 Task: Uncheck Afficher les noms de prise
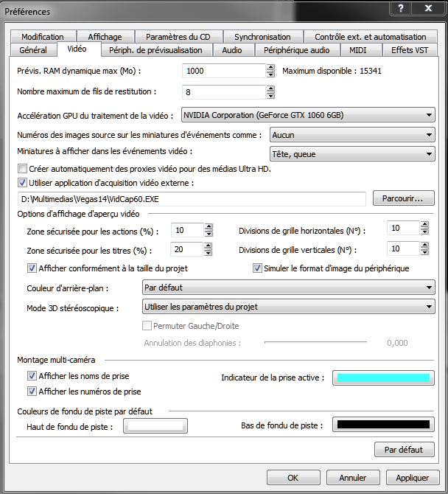[32, 375]
